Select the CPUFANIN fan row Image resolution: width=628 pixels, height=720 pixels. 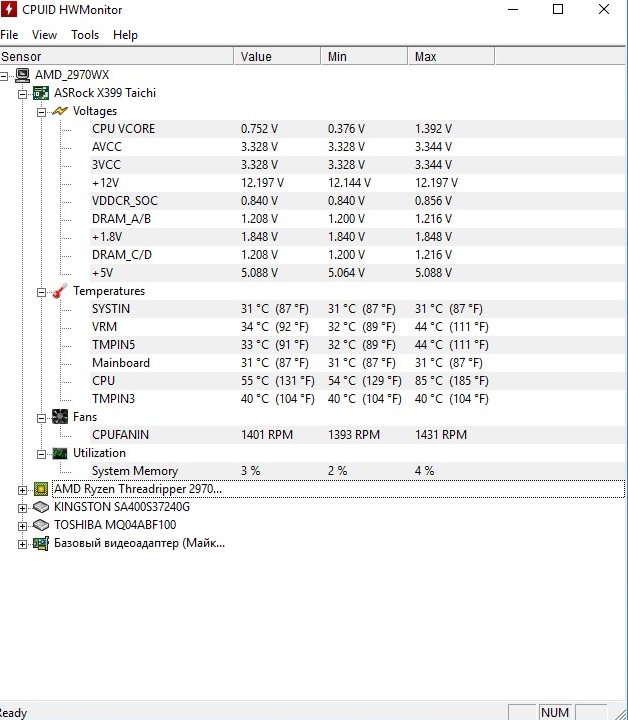(358, 435)
